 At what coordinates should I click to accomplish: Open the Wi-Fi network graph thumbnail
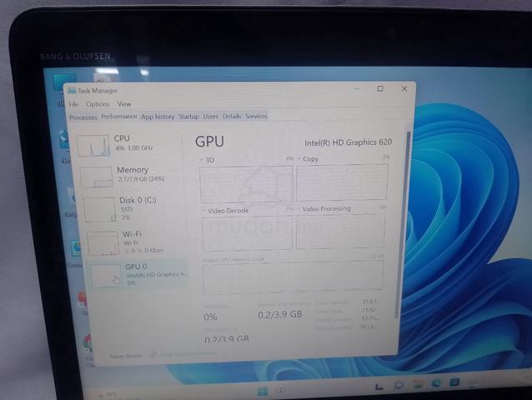pos(103,242)
